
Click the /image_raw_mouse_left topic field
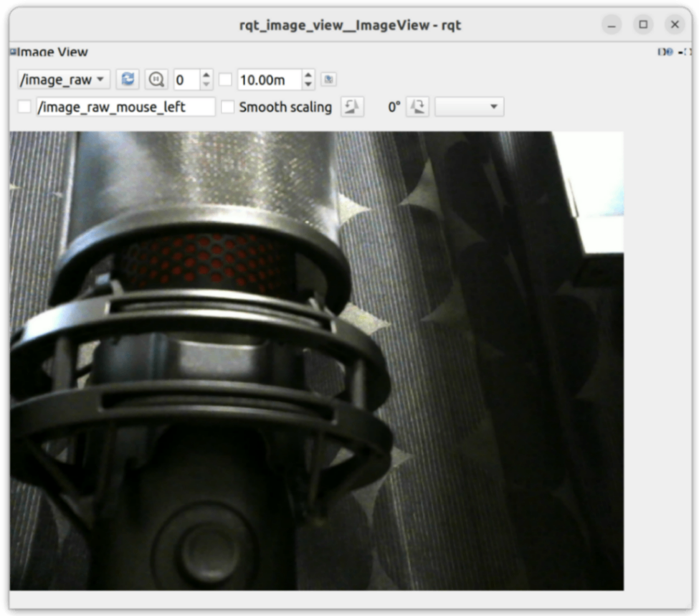[125, 107]
